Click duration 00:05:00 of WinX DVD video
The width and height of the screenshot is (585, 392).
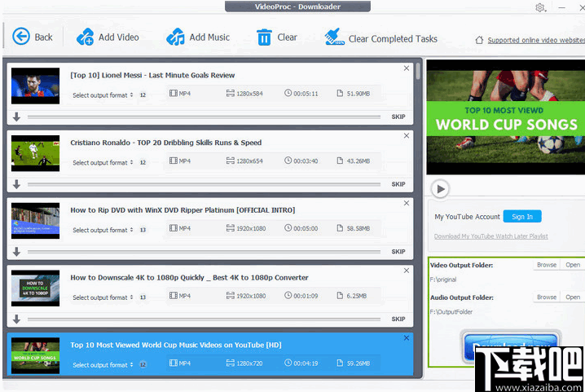(x=301, y=228)
